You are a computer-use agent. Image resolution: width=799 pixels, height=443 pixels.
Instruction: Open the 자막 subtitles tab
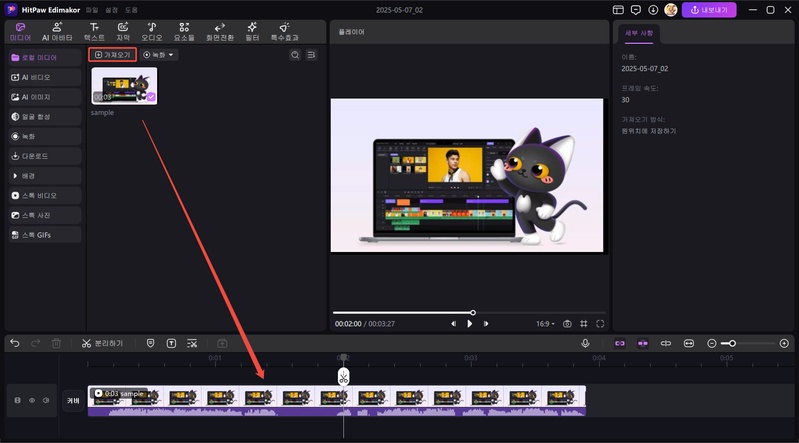tap(123, 32)
